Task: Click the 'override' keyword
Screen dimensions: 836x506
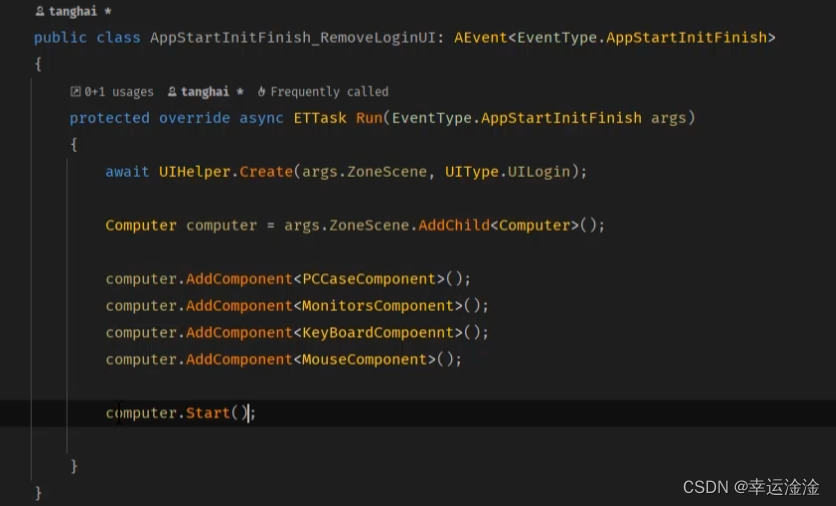Action: click(195, 118)
